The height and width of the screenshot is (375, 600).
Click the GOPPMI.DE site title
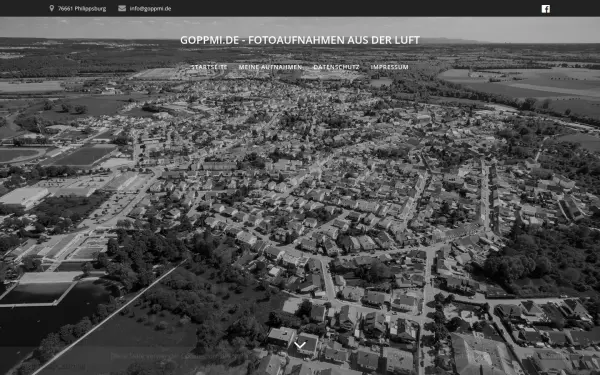pos(300,40)
